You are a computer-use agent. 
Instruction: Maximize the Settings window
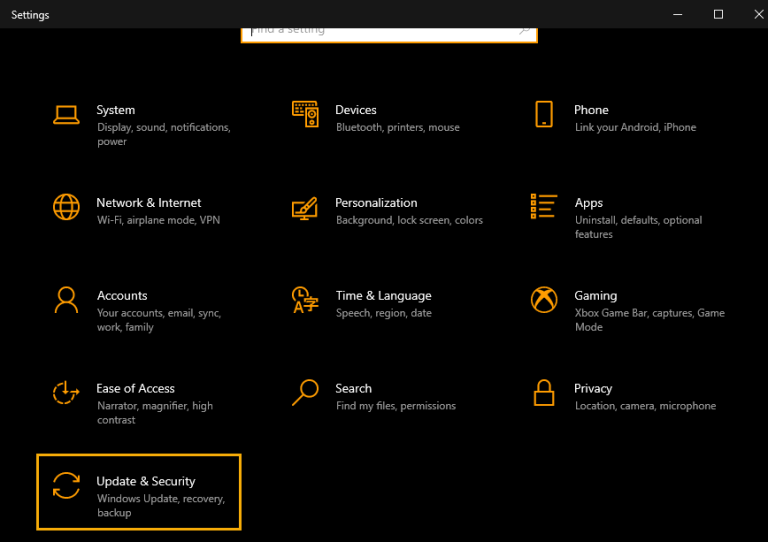coord(718,14)
